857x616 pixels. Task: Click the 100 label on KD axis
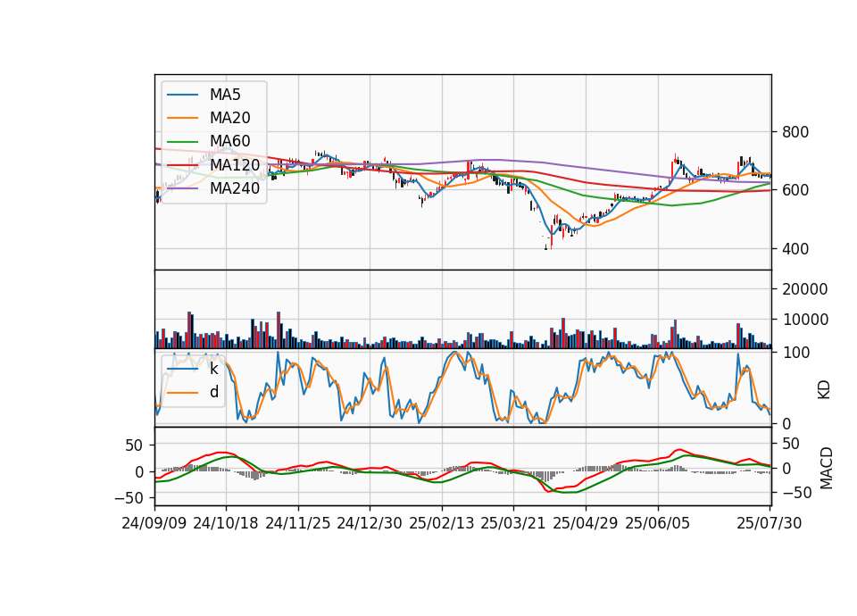[796, 353]
